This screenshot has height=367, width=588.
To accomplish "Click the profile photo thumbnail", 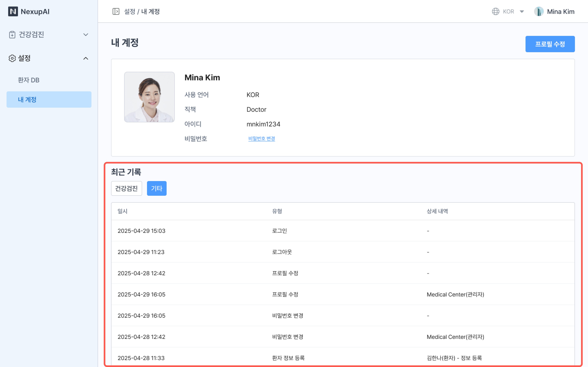I will [x=149, y=97].
